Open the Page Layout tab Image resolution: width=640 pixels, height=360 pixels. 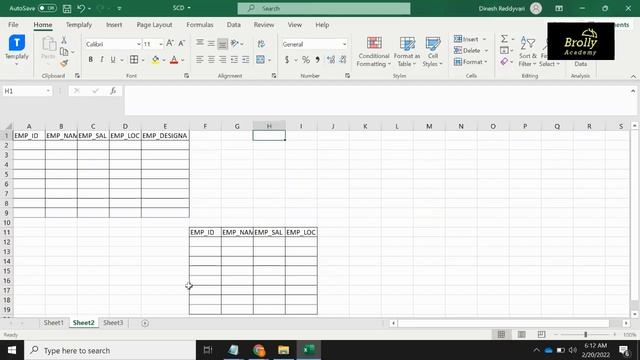(x=154, y=24)
